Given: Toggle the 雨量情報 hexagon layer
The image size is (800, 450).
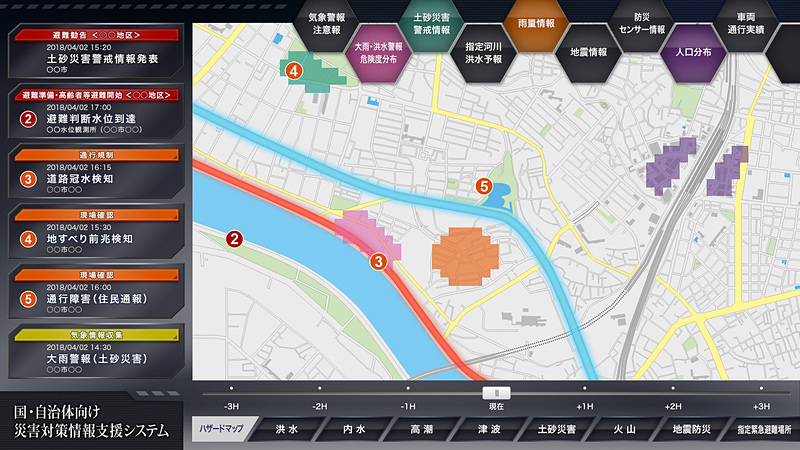Looking at the screenshot, I should [536, 24].
